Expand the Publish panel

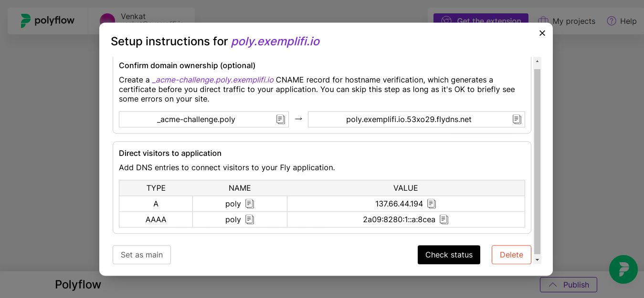tap(569, 285)
